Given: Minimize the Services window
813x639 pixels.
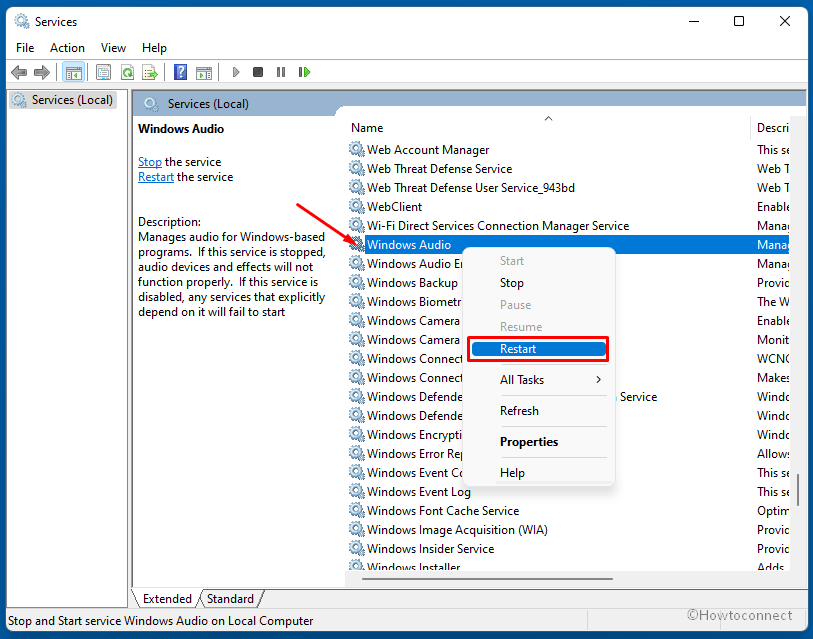Looking at the screenshot, I should 694,21.
